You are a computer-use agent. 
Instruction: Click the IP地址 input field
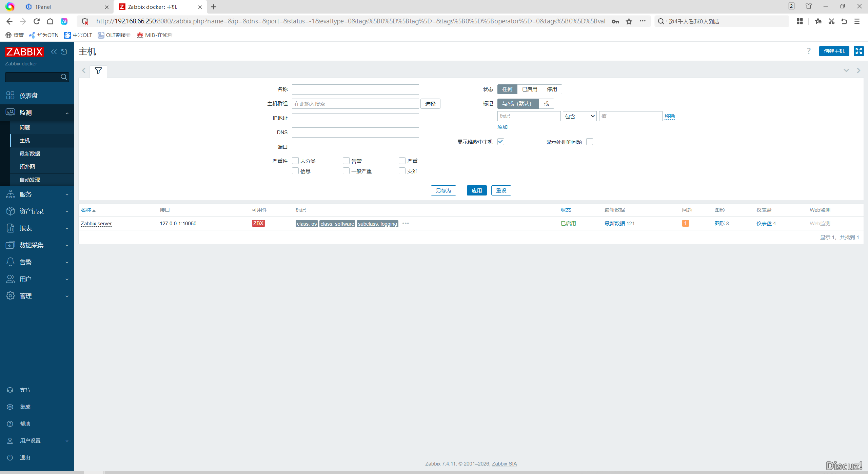point(355,118)
